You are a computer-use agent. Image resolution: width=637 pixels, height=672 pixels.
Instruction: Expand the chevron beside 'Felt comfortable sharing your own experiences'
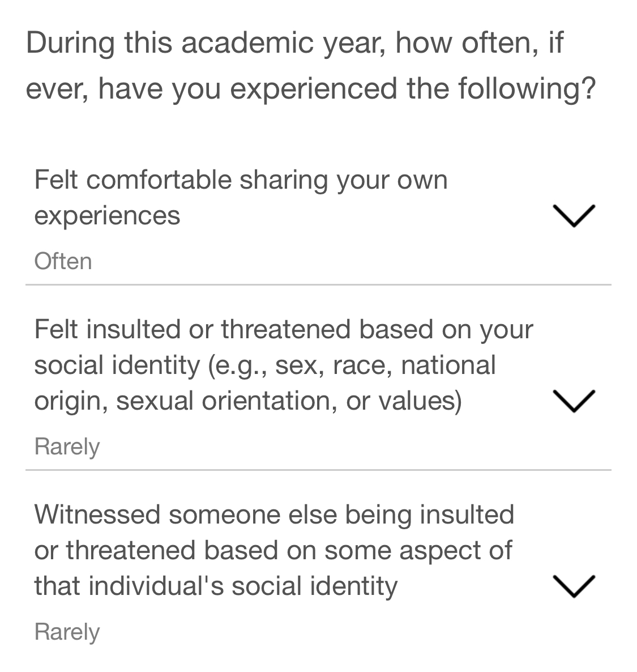(x=574, y=214)
